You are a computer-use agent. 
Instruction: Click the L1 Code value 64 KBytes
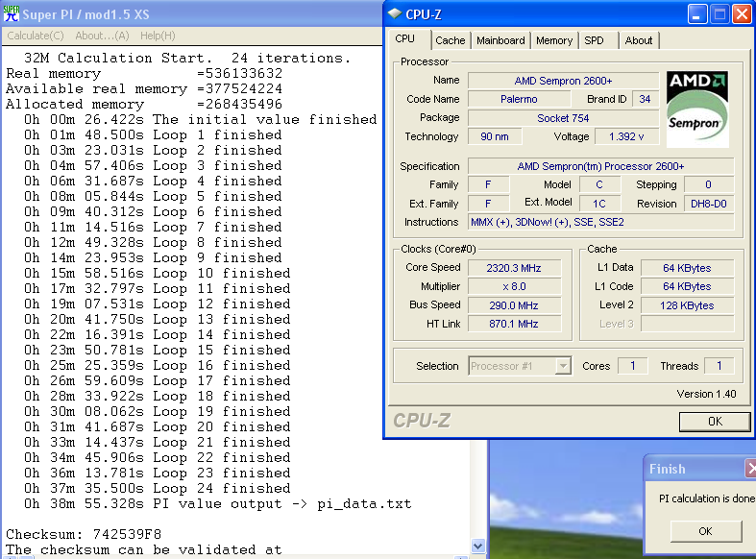pyautogui.click(x=687, y=286)
